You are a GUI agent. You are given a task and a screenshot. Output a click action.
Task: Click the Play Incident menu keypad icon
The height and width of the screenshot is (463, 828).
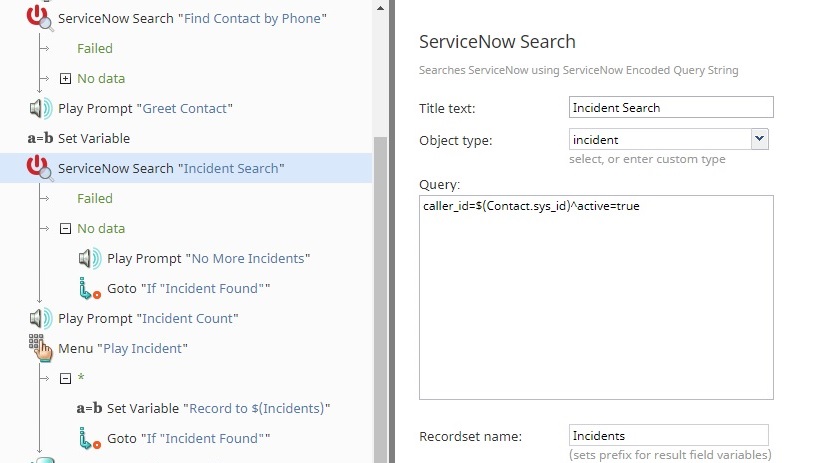pyautogui.click(x=41, y=348)
